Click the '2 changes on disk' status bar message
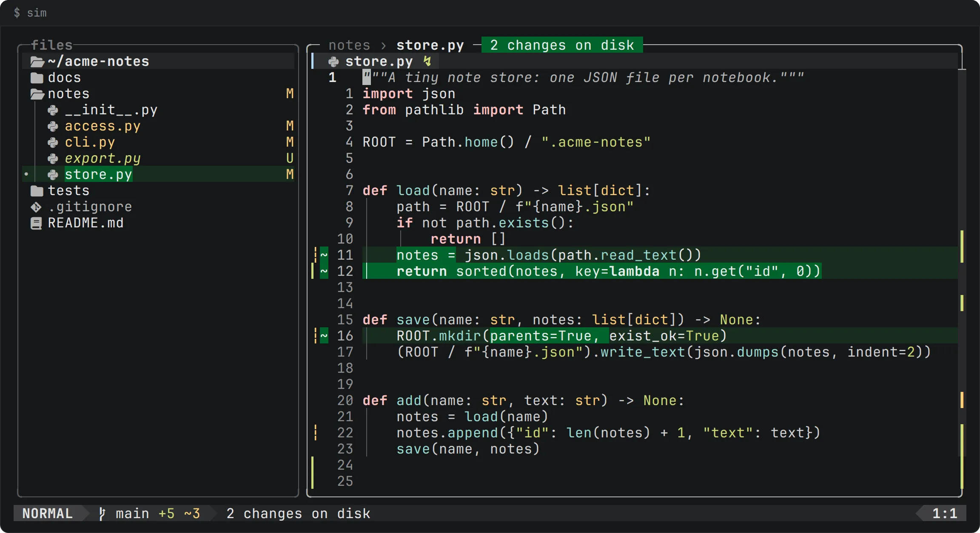Viewport: 980px width, 533px height. (298, 513)
